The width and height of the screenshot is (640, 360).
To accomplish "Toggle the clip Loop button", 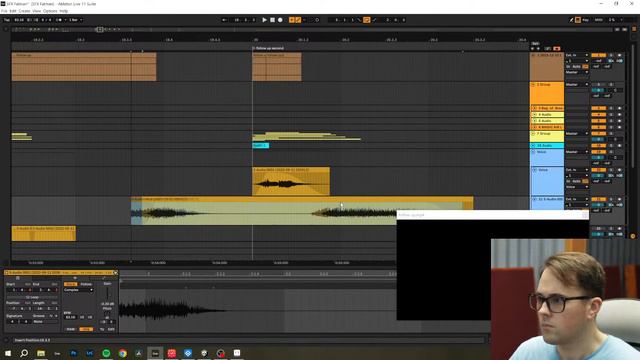I will pos(32,297).
